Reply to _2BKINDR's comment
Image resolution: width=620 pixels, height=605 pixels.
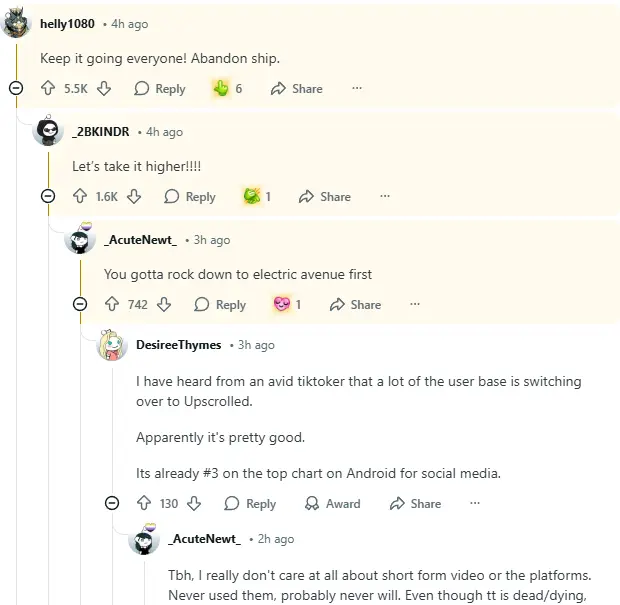pos(190,197)
